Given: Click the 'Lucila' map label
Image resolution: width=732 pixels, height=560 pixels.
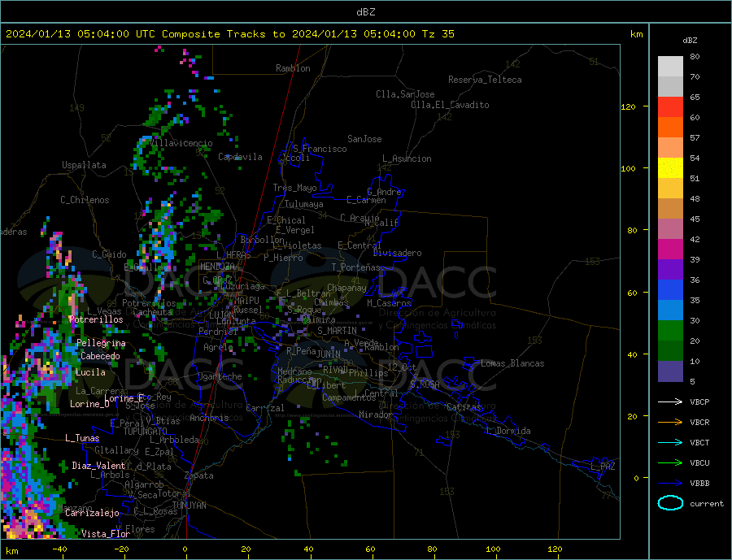Looking at the screenshot, I should [x=90, y=372].
